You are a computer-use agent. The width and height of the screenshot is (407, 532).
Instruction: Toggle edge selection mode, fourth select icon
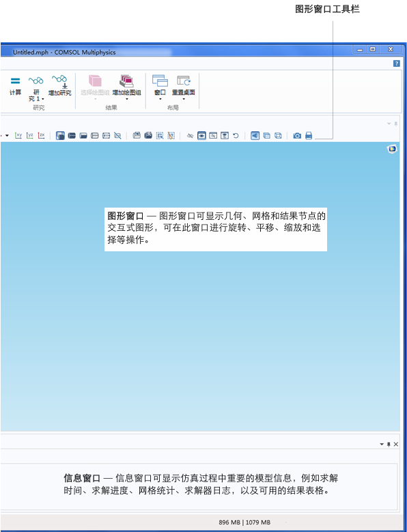point(95,136)
